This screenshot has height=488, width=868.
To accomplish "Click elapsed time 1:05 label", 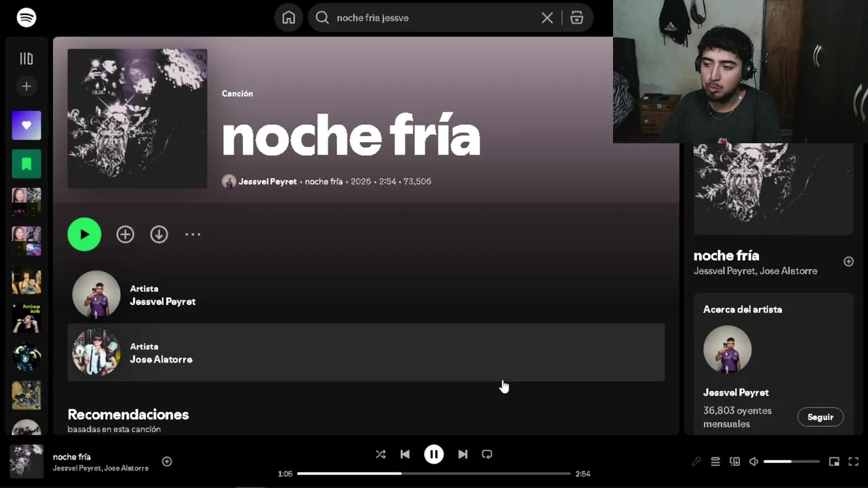I will pyautogui.click(x=285, y=474).
